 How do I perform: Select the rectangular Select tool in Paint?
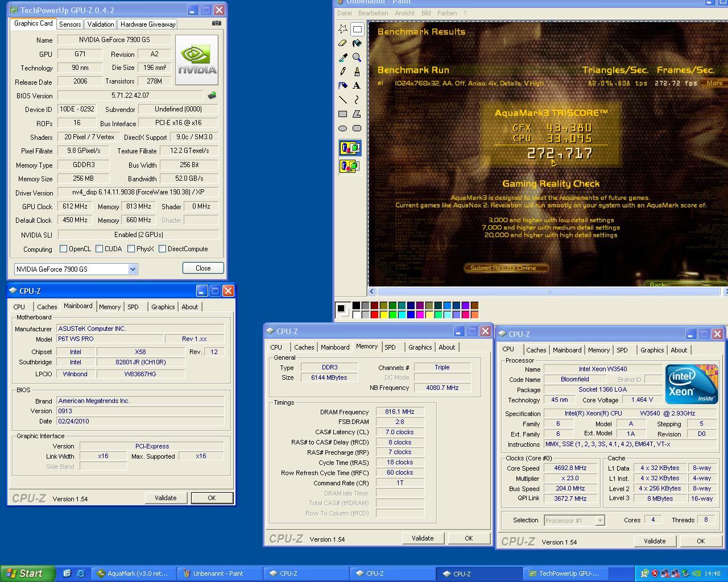click(x=357, y=29)
